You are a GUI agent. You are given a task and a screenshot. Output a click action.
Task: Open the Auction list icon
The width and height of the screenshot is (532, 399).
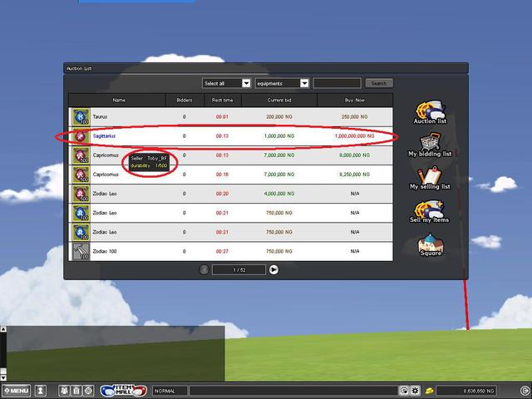[430, 109]
